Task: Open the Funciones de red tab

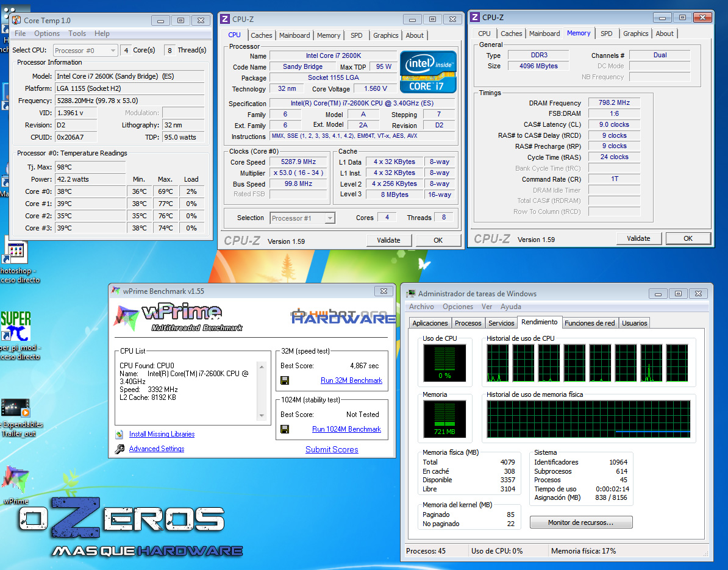Action: pyautogui.click(x=590, y=323)
